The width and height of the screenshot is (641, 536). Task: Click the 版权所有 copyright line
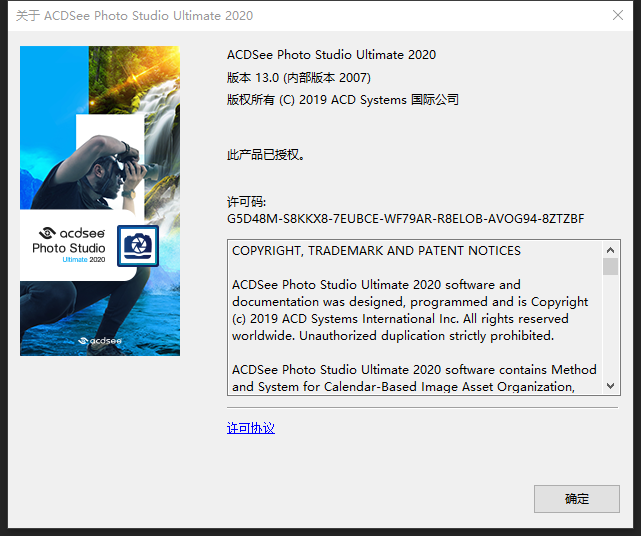pyautogui.click(x=342, y=99)
